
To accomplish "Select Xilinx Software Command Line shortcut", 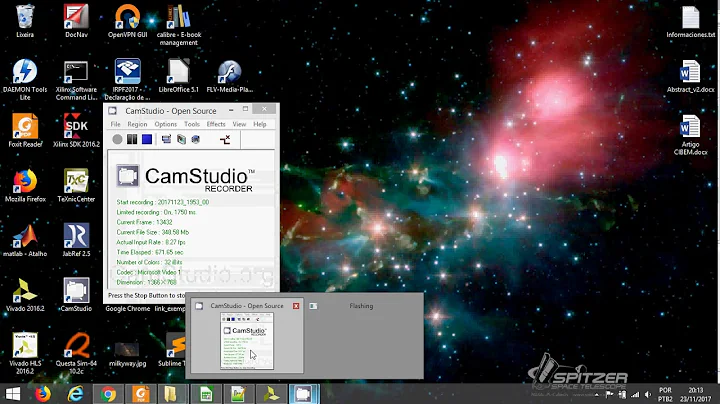I will (76, 79).
